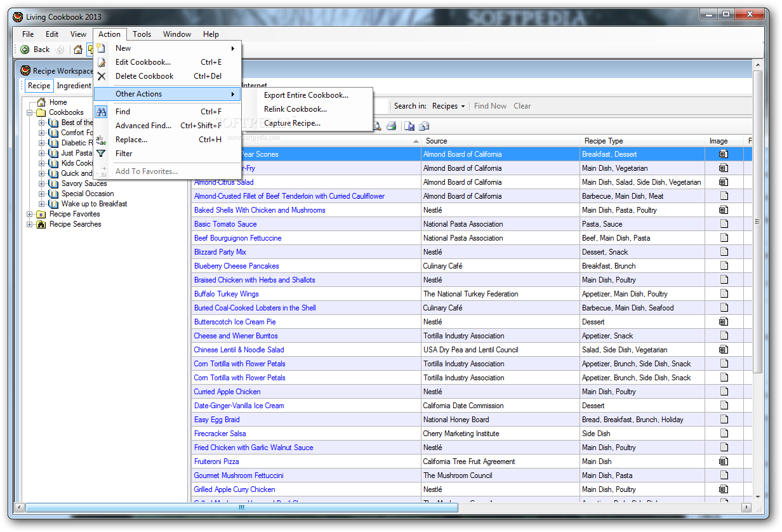The image size is (782, 532).
Task: Click the New document menu icon
Action: 101,48
